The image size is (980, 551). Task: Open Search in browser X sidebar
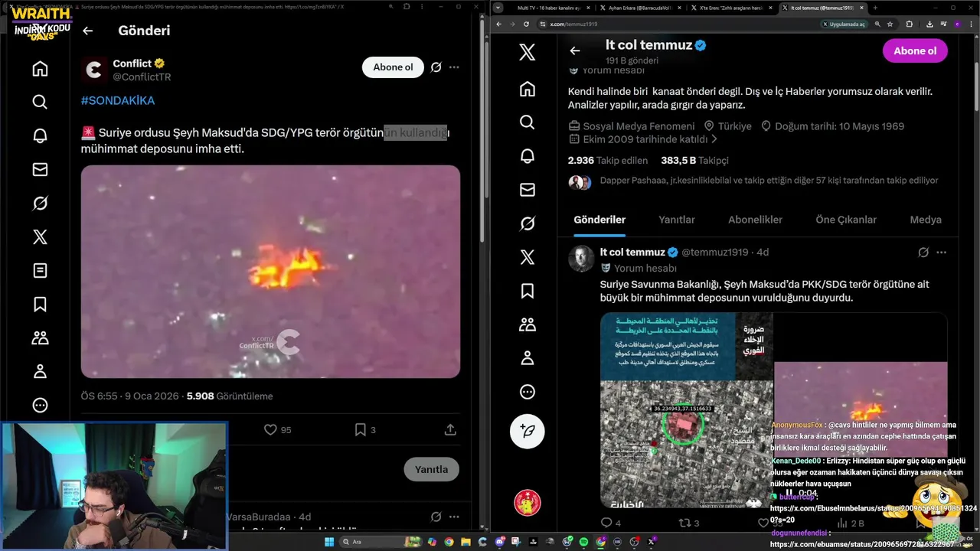[x=527, y=122]
